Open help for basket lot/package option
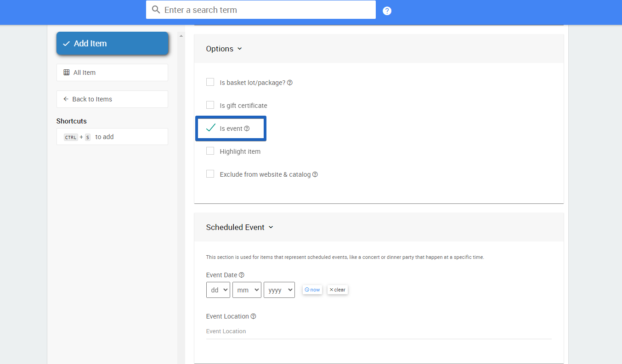Screen dimensions: 622x364 [289, 83]
